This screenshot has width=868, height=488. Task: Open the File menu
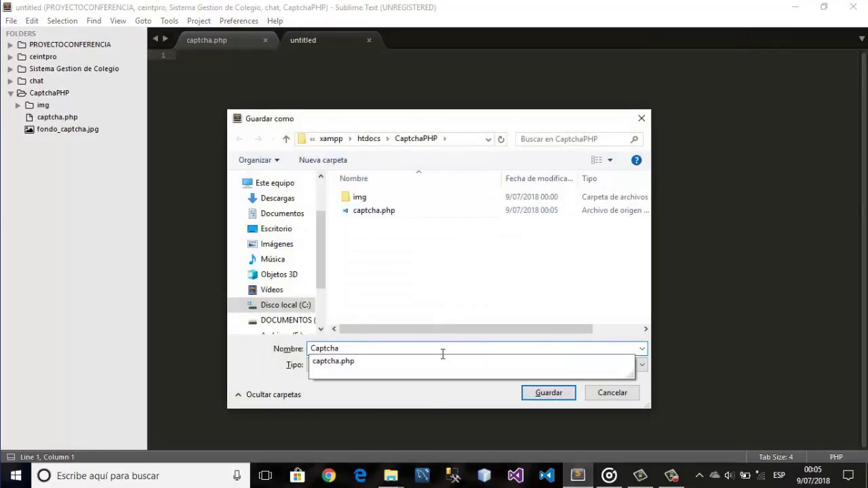point(11,21)
